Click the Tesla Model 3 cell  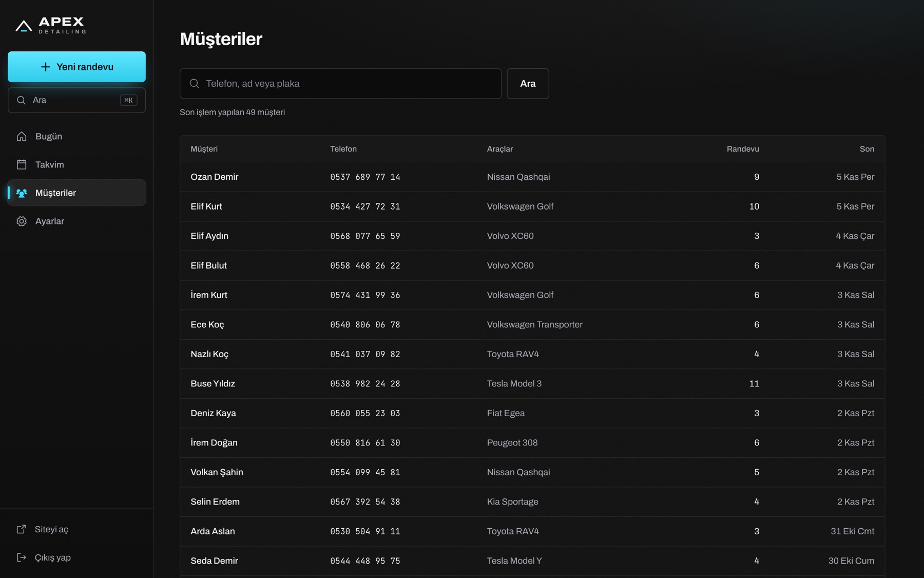(x=514, y=384)
